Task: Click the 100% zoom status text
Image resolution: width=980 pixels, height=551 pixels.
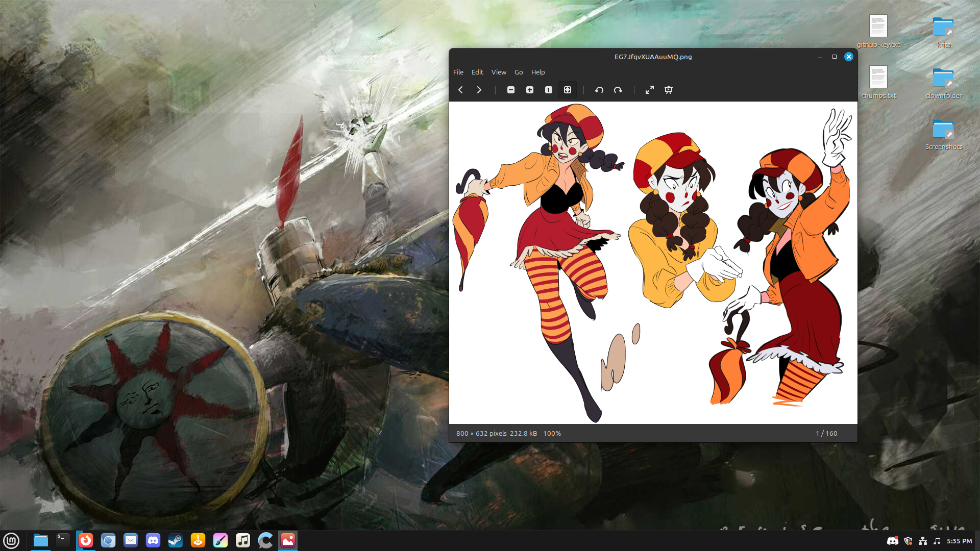Action: [552, 433]
